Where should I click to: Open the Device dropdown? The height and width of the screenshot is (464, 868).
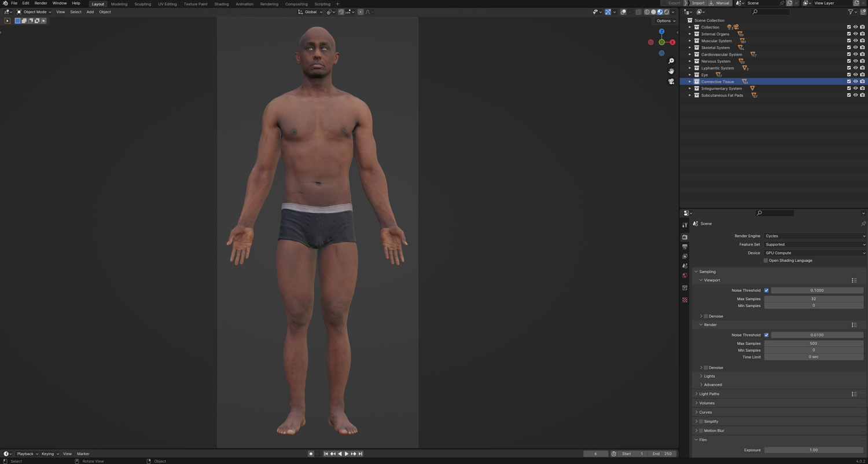point(815,253)
